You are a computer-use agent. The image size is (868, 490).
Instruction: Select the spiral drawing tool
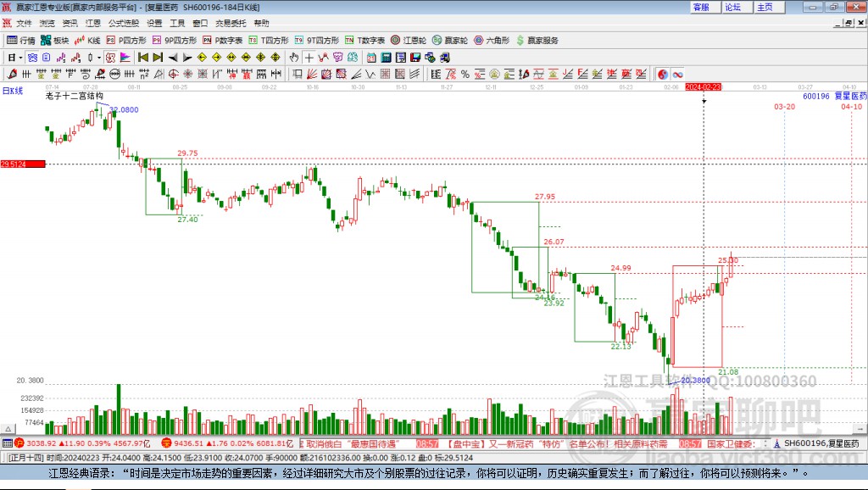(86, 74)
